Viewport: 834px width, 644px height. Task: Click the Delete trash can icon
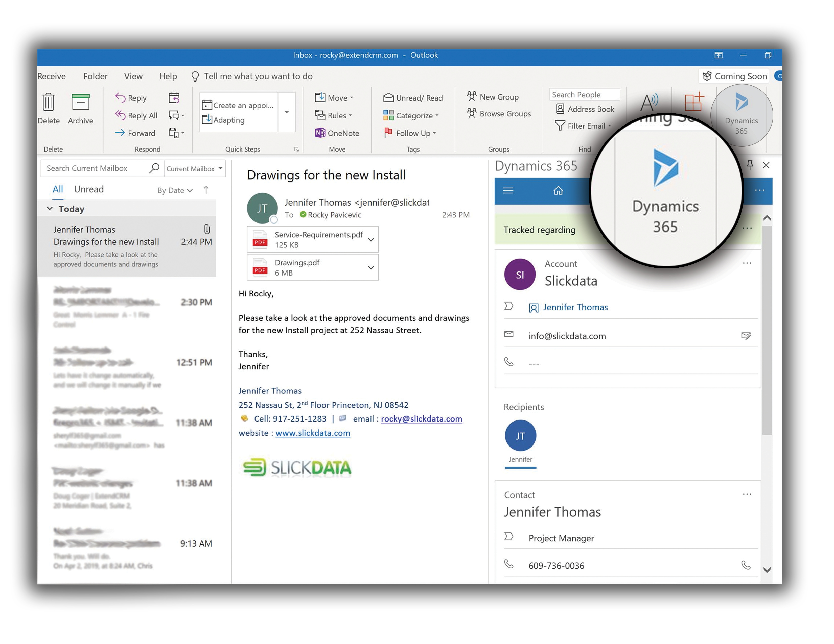click(x=49, y=102)
